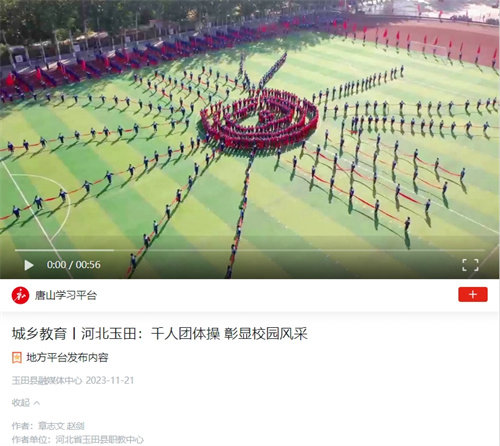
Task: Open the 唐山学习平台 channel name
Action: point(66,295)
